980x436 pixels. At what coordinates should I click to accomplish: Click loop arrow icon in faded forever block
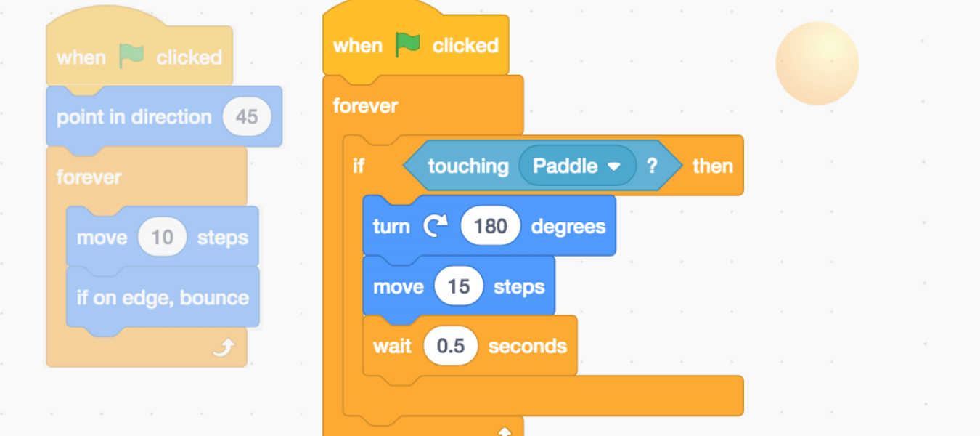[x=224, y=350]
